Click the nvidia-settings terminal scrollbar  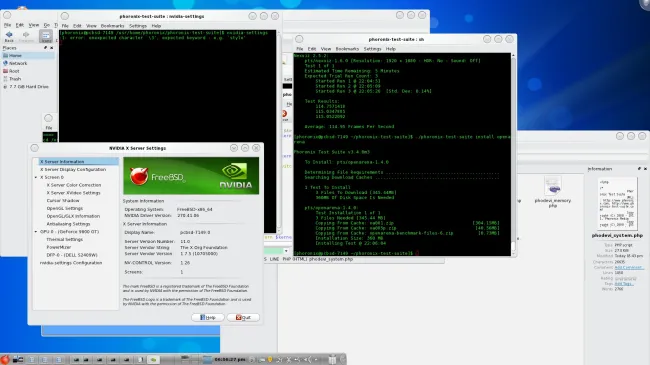[279, 132]
